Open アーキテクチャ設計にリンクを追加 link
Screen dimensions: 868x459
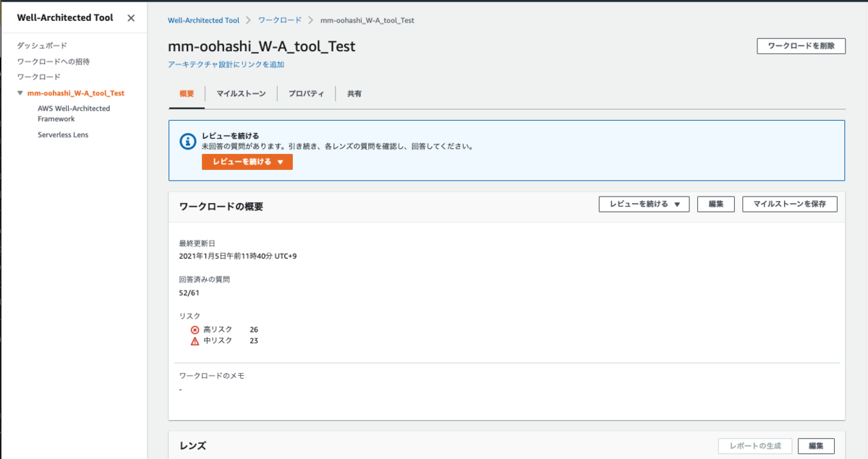tap(226, 65)
